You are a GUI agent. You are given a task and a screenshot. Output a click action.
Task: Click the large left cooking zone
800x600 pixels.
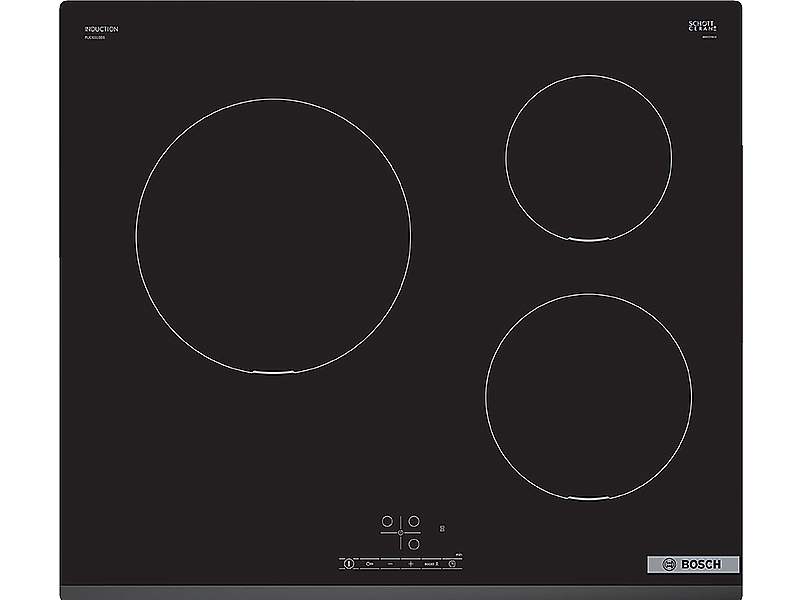(273, 235)
